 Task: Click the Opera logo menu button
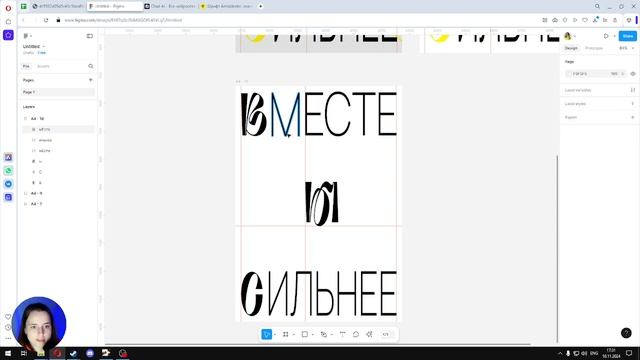pyautogui.click(x=8, y=8)
